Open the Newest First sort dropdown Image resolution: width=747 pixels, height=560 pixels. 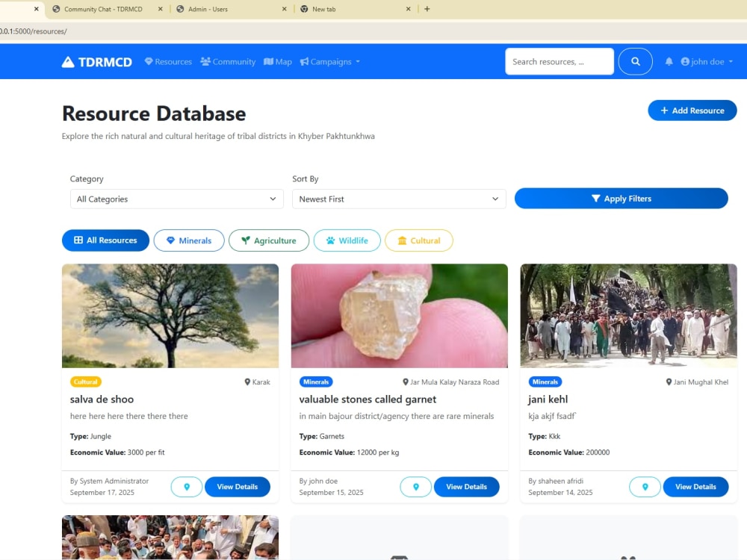399,199
